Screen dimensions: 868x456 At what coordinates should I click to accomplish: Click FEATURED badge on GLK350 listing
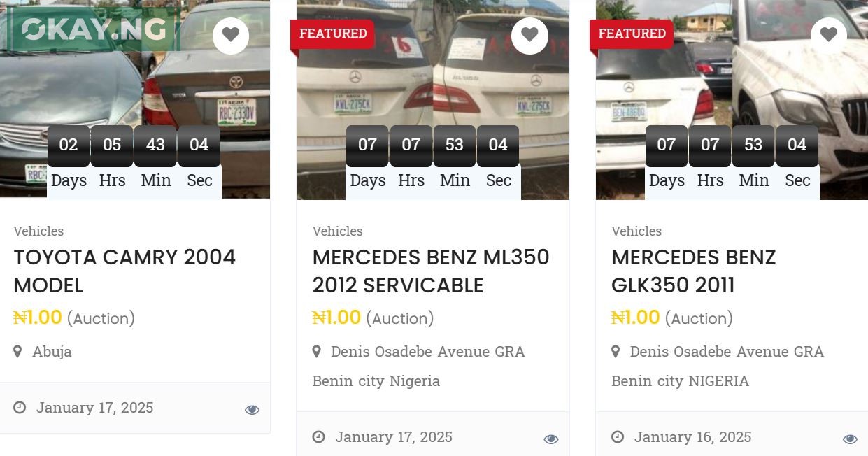[632, 34]
